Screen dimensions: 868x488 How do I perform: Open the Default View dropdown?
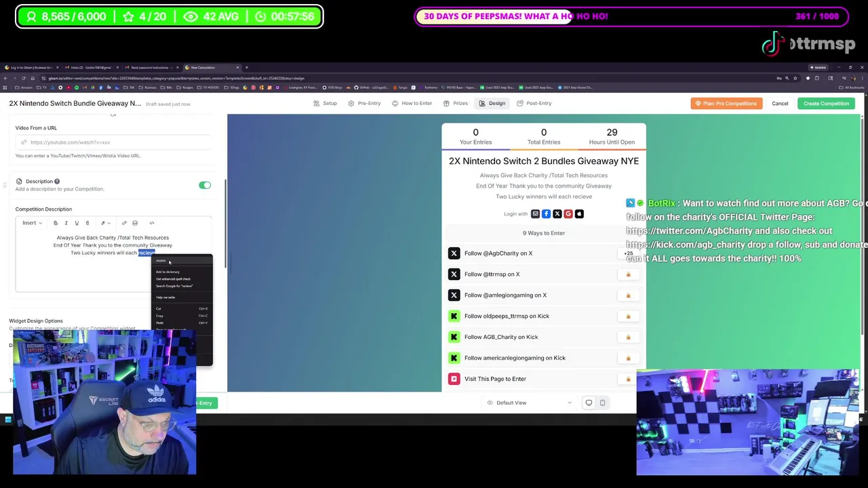(530, 403)
